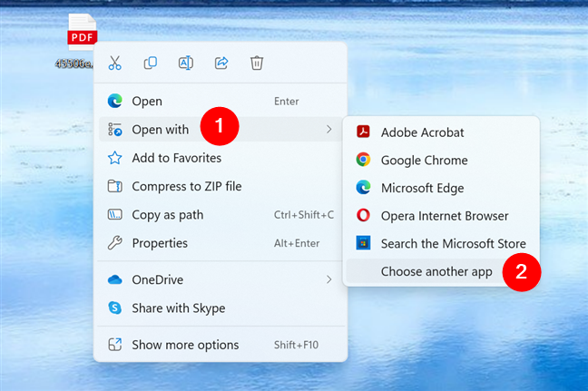
Task: Compress the file to ZIP
Action: tap(186, 186)
